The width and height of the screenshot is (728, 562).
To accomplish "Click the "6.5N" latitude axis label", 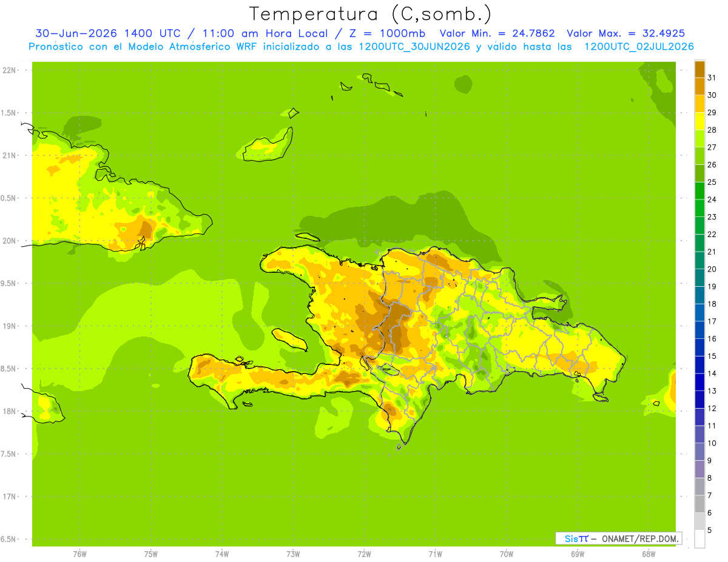I will [8, 539].
